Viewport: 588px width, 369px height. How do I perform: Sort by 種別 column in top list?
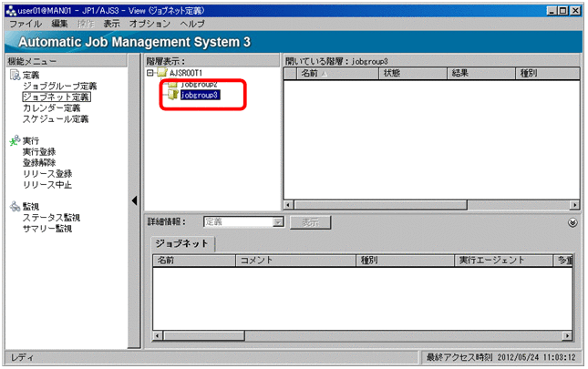548,74
